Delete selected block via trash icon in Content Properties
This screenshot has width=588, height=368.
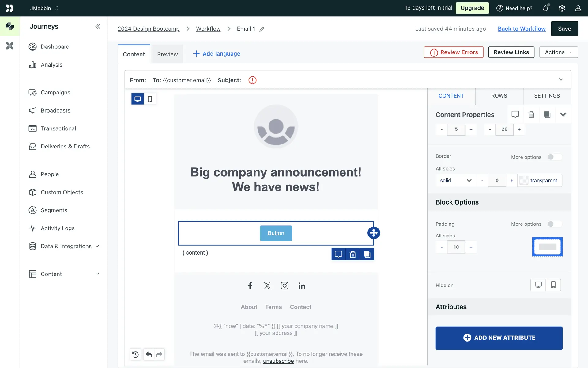531,114
